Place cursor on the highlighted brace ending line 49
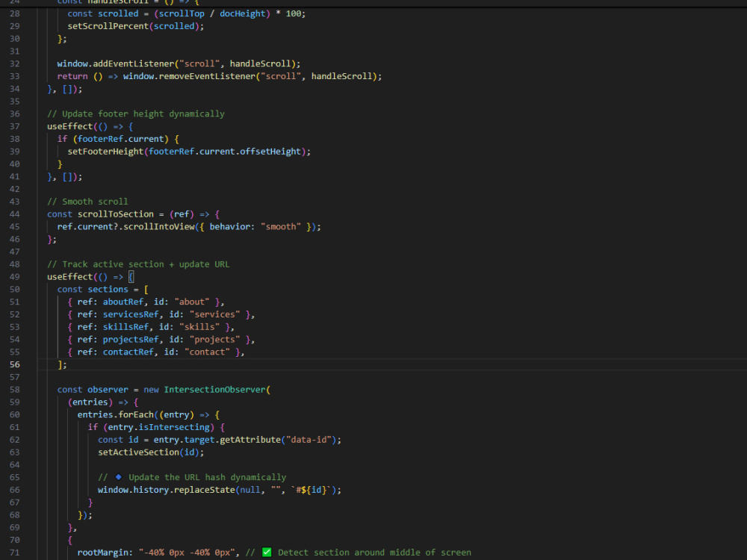 coord(131,277)
